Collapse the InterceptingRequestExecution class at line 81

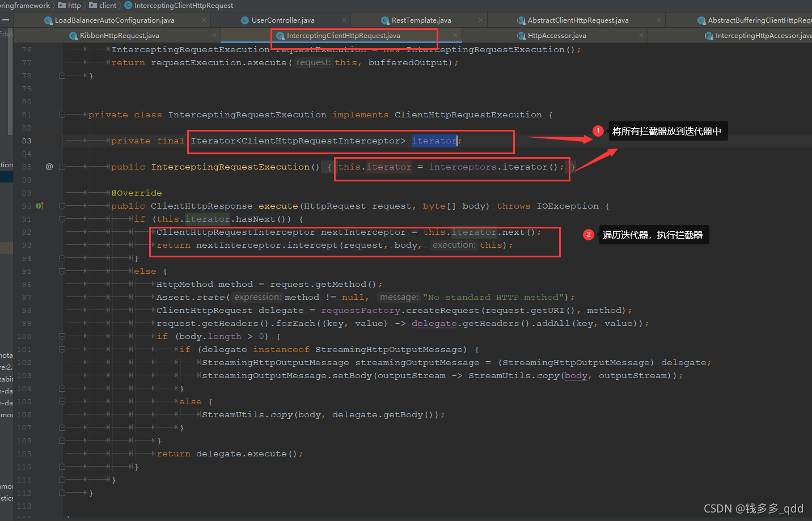click(x=62, y=115)
